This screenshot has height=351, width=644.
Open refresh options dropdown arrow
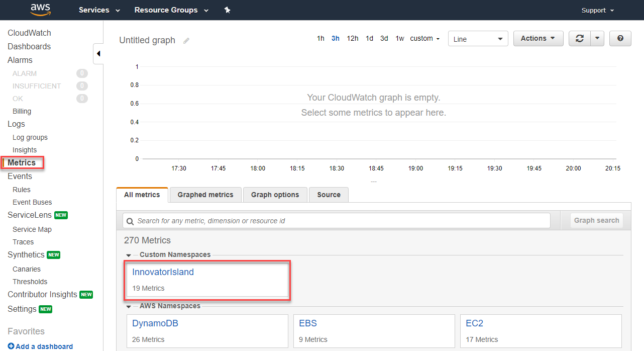coord(597,39)
